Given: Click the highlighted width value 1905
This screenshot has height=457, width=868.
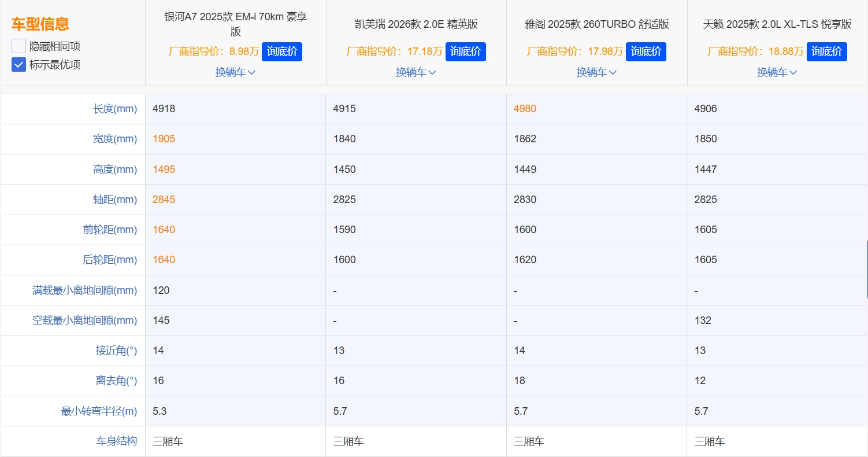Looking at the screenshot, I should tap(164, 139).
